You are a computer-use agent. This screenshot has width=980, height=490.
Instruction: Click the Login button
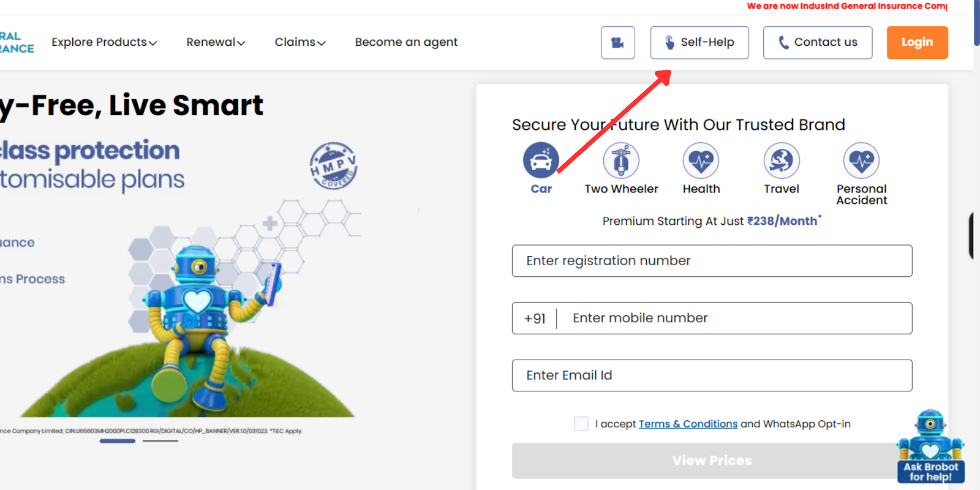coord(917,42)
